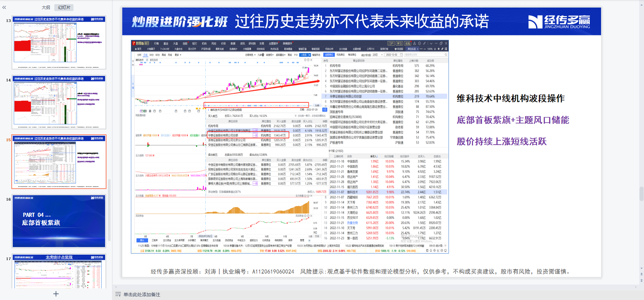Click the footer disclaimer text starting '经传多赢资深投顾'

[361, 271]
